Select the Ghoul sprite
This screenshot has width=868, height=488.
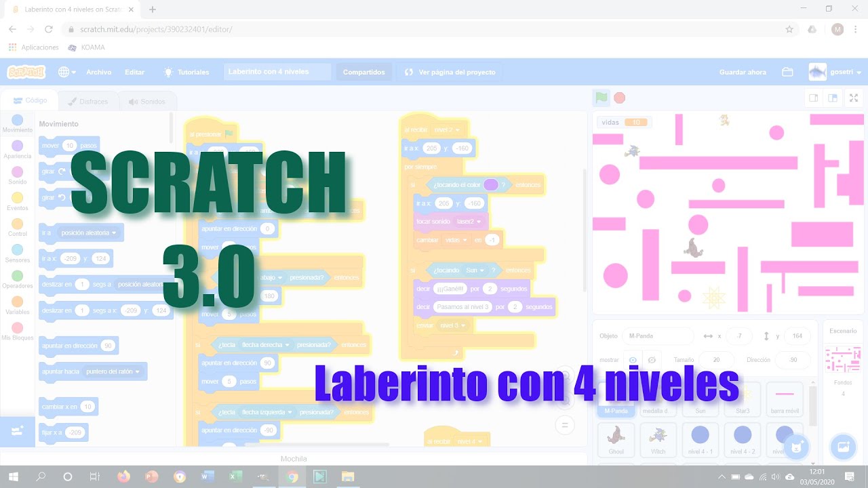tap(616, 440)
